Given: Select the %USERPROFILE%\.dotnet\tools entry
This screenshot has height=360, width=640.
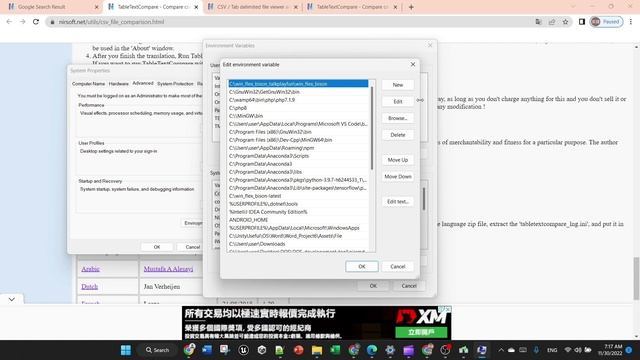Looking at the screenshot, I should (298, 204).
